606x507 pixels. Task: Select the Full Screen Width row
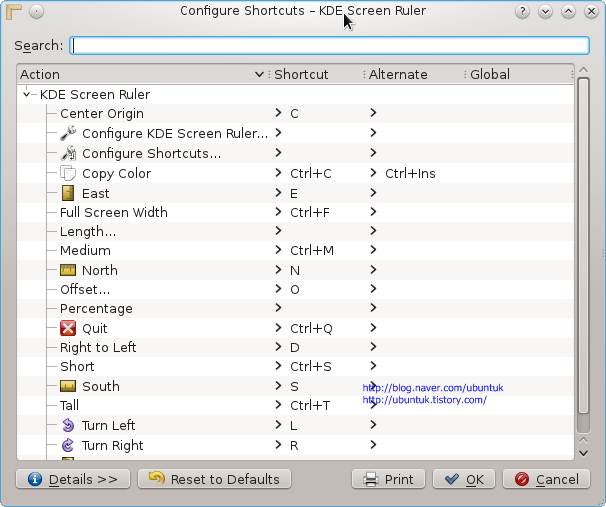coord(296,212)
